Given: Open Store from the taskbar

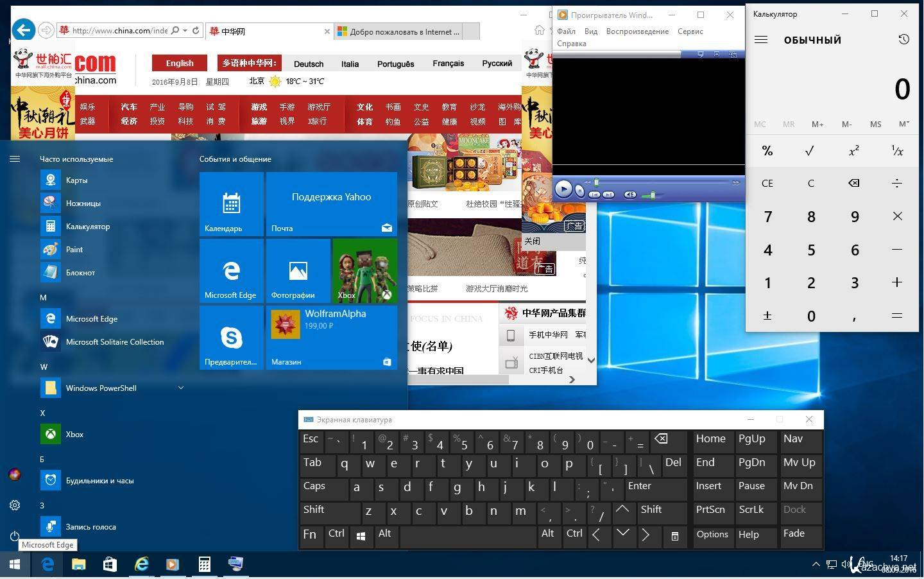Looking at the screenshot, I should 110,564.
